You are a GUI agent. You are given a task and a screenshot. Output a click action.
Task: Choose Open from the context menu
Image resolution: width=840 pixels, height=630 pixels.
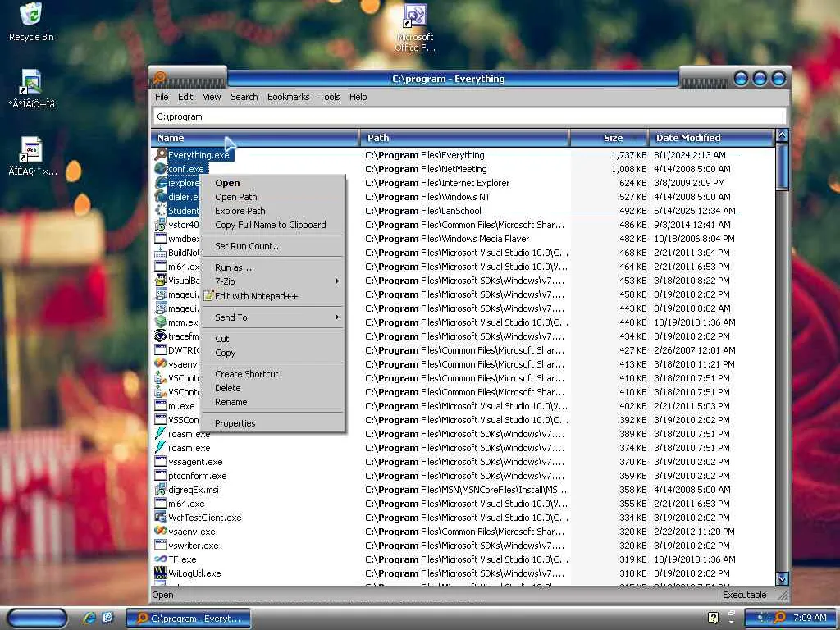click(272, 183)
